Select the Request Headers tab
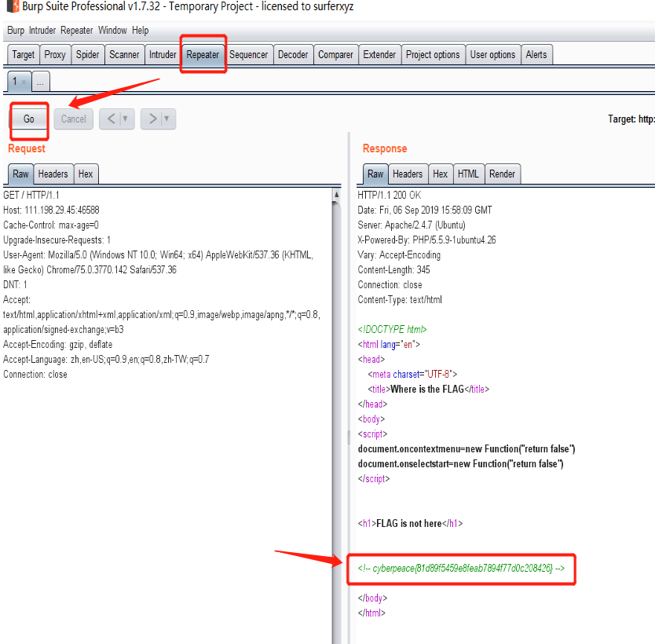Screen dimensions: 655x644 53,174
